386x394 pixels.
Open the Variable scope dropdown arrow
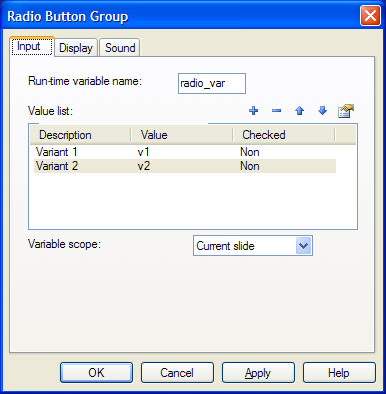point(303,246)
